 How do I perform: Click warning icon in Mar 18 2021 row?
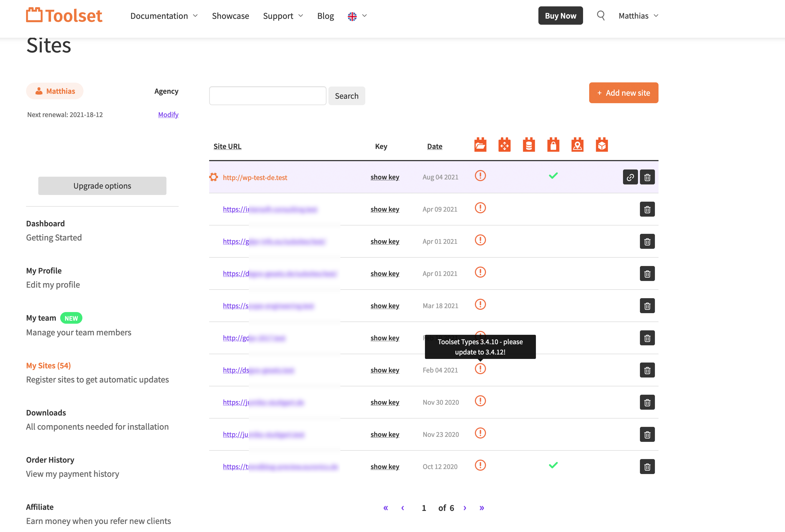tap(480, 304)
